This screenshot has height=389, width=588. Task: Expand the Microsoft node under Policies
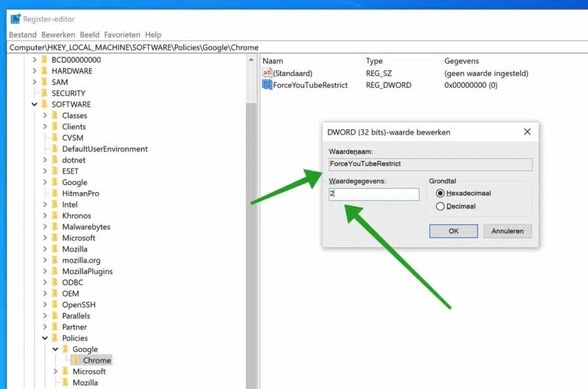pyautogui.click(x=56, y=371)
